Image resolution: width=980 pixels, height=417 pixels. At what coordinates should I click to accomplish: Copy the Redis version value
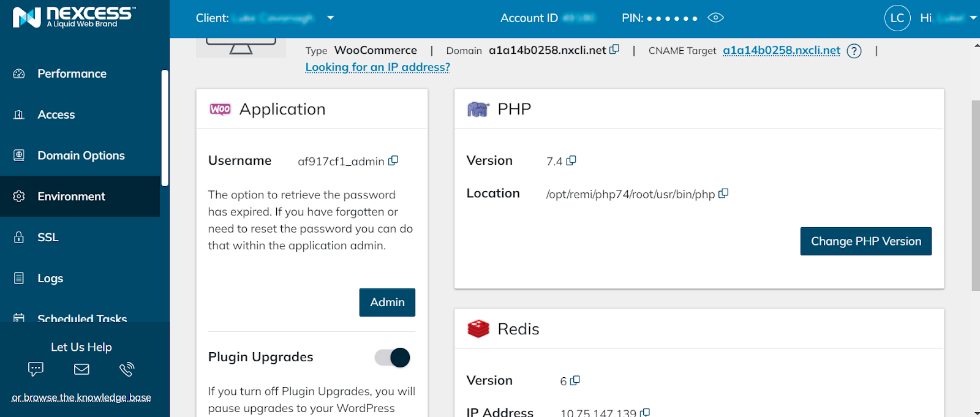point(575,381)
